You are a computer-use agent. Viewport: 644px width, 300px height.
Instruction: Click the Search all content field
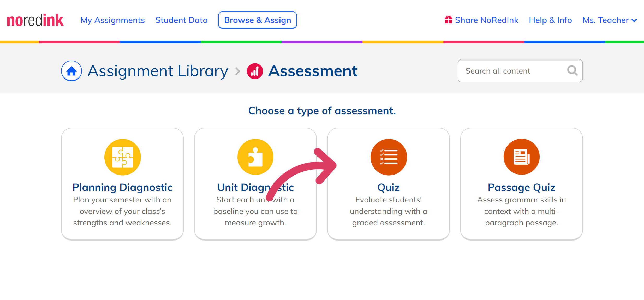tap(520, 71)
